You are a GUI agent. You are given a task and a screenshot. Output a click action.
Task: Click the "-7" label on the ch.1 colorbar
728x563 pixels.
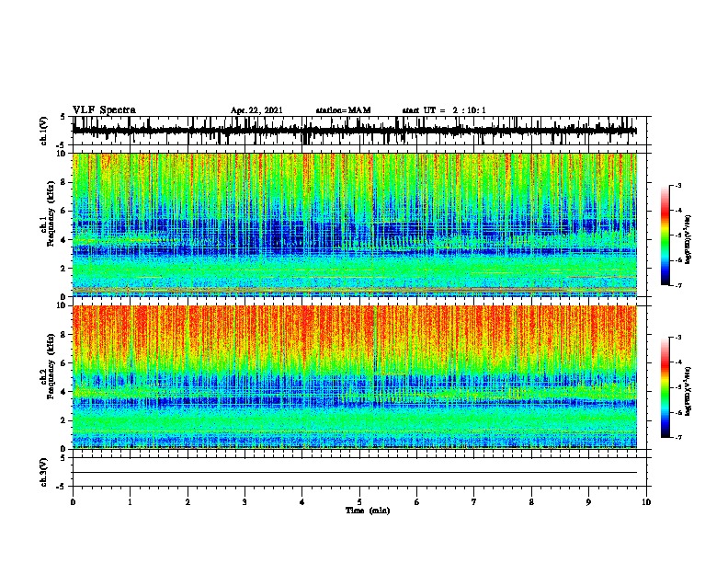678,285
